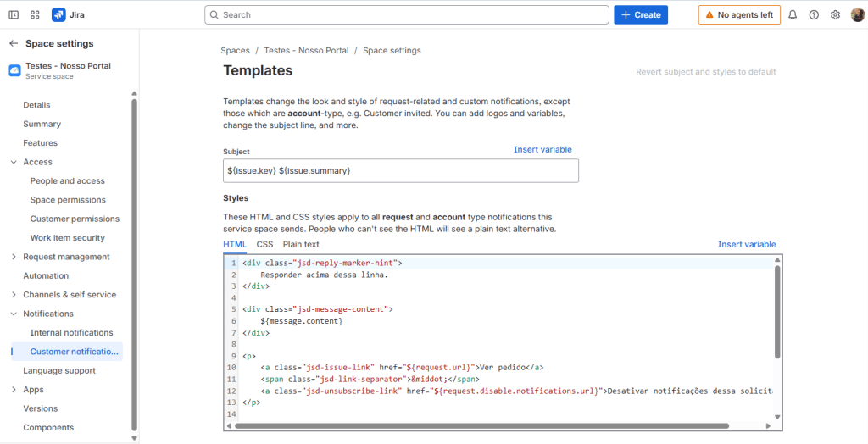Click the horizontal scrollbar of the HTML editor
This screenshot has height=444, width=868.
point(483,425)
